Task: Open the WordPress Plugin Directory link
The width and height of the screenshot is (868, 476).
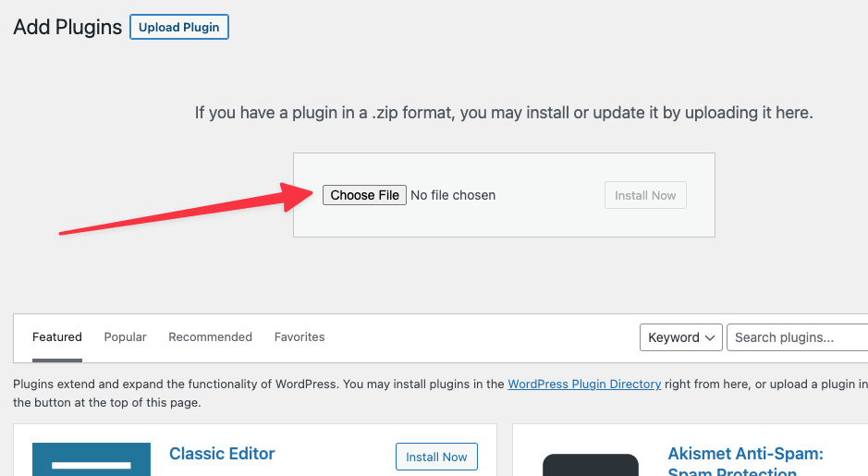Action: (x=584, y=384)
